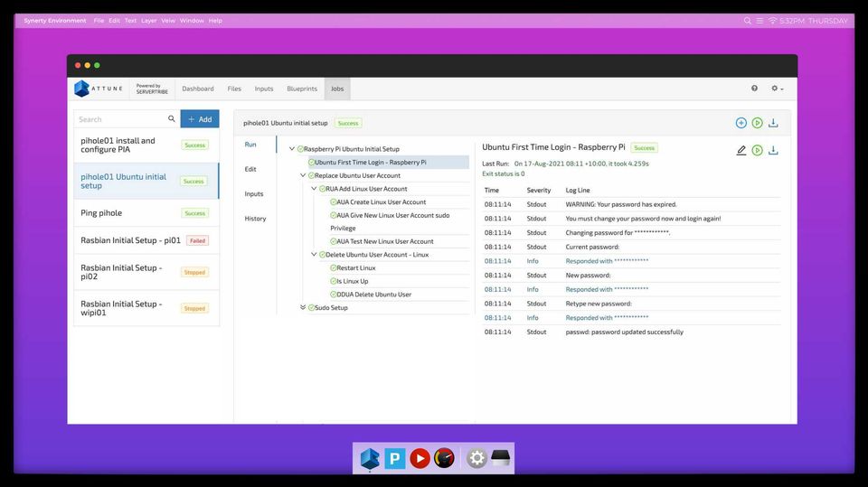Open the gauge app in dock
The image size is (868, 487).
click(444, 458)
